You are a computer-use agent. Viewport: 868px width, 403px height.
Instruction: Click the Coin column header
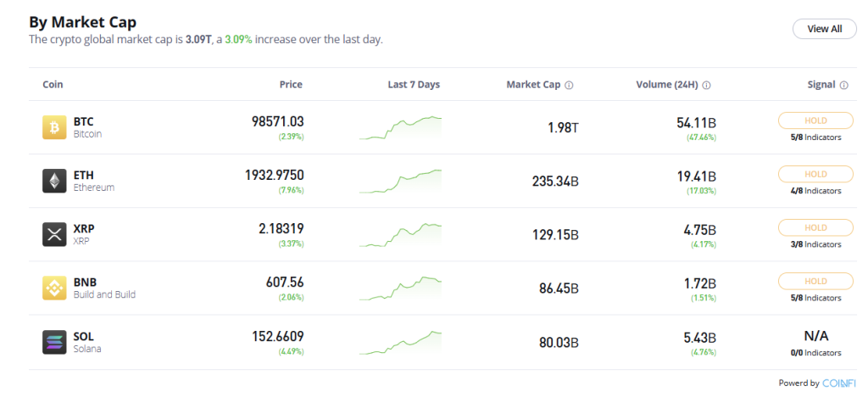[x=53, y=85]
